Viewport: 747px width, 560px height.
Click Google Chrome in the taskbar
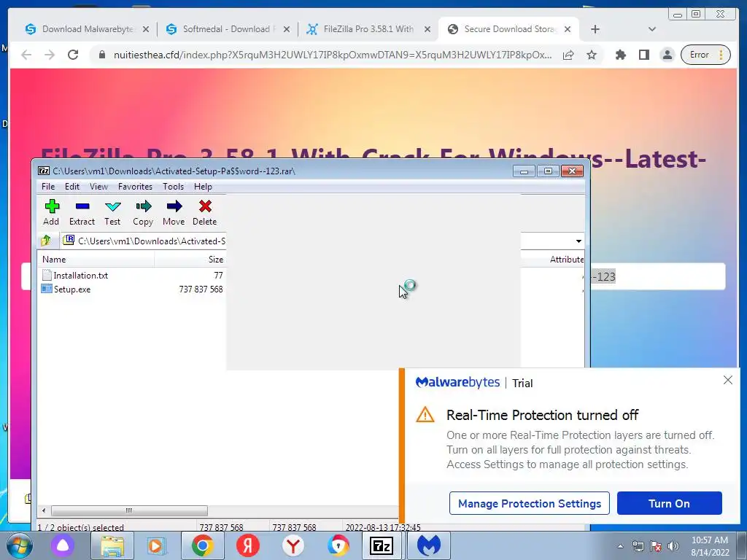click(x=203, y=545)
